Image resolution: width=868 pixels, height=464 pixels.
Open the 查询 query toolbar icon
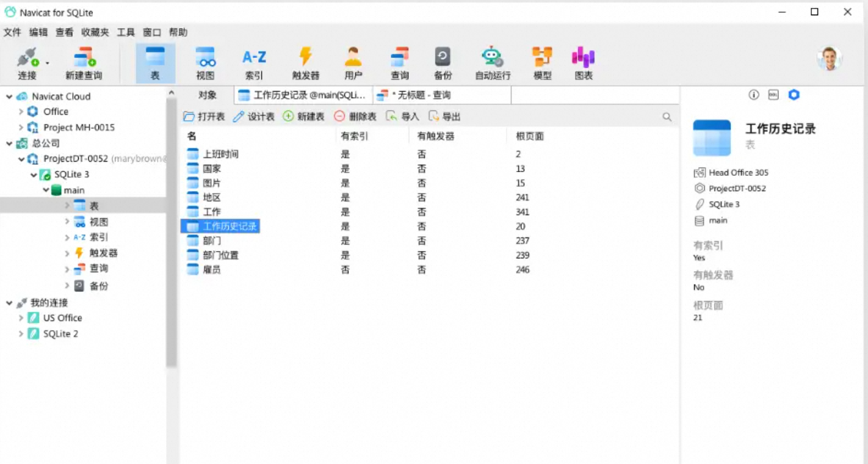(400, 63)
